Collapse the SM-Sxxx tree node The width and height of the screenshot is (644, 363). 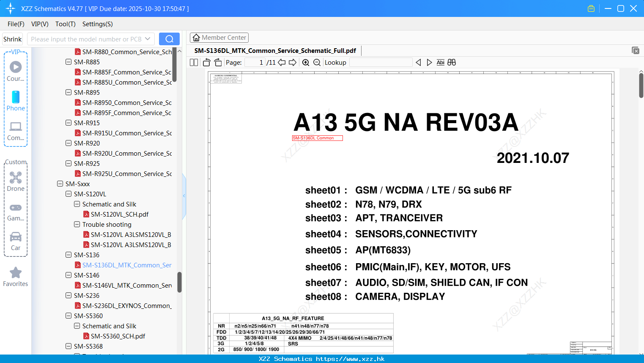[60, 184]
